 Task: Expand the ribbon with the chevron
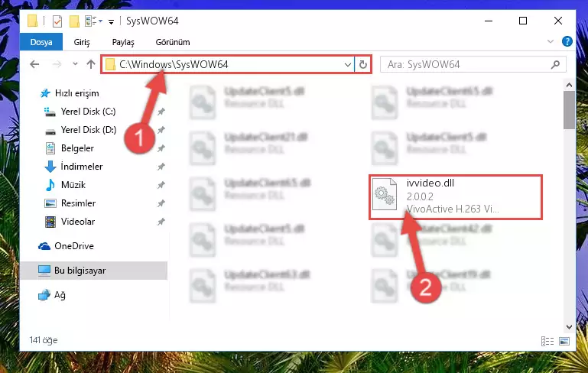550,41
